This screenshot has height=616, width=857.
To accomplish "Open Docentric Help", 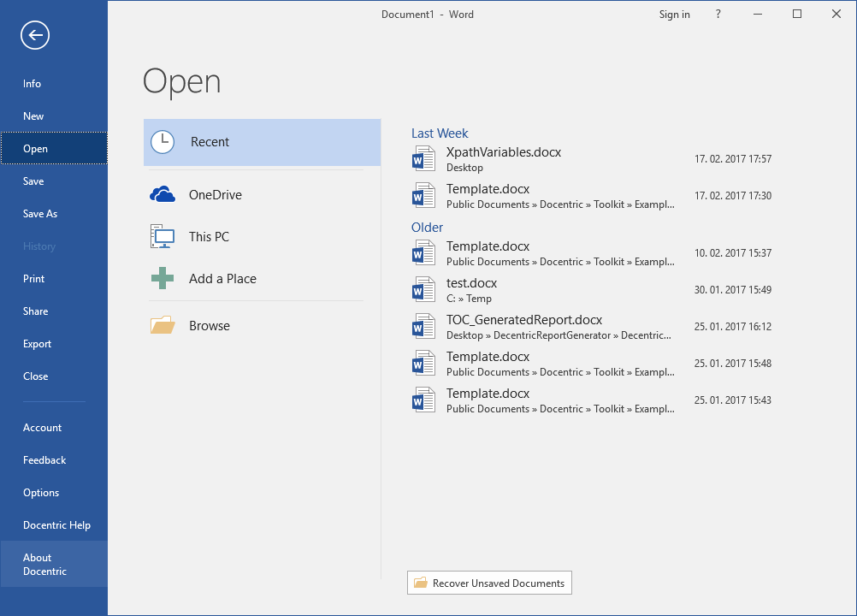I will point(54,524).
